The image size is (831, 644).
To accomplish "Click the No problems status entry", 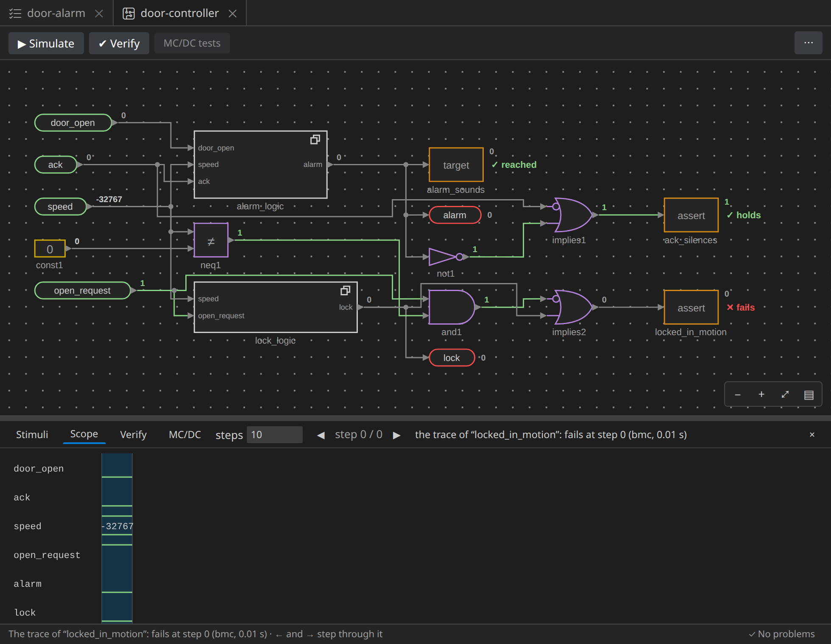I will [x=781, y=634].
